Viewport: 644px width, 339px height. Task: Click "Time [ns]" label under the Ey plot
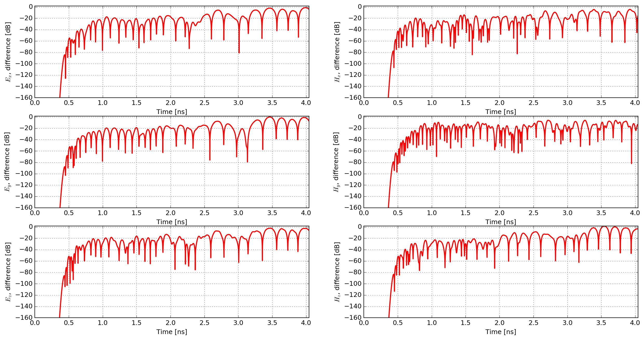pos(172,222)
